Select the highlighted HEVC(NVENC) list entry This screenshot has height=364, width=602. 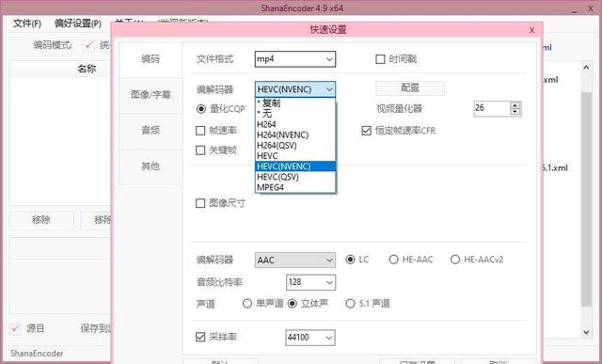[294, 166]
